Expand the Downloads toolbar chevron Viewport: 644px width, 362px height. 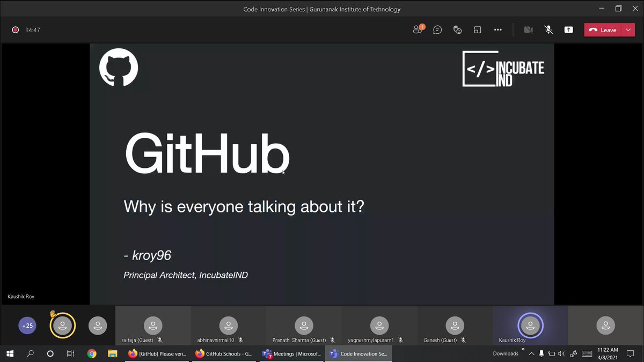pos(523,350)
